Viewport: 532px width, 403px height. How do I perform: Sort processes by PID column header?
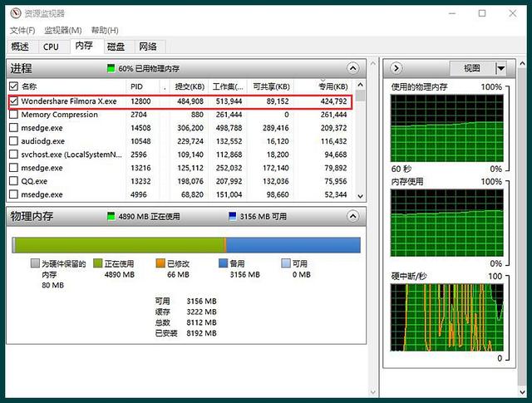tap(138, 86)
